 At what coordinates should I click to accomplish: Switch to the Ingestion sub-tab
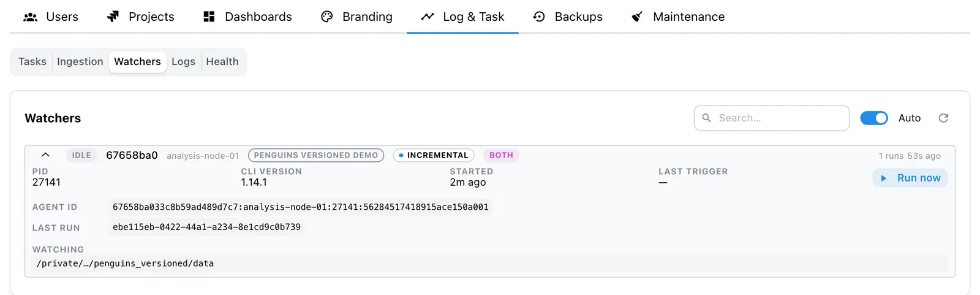80,61
